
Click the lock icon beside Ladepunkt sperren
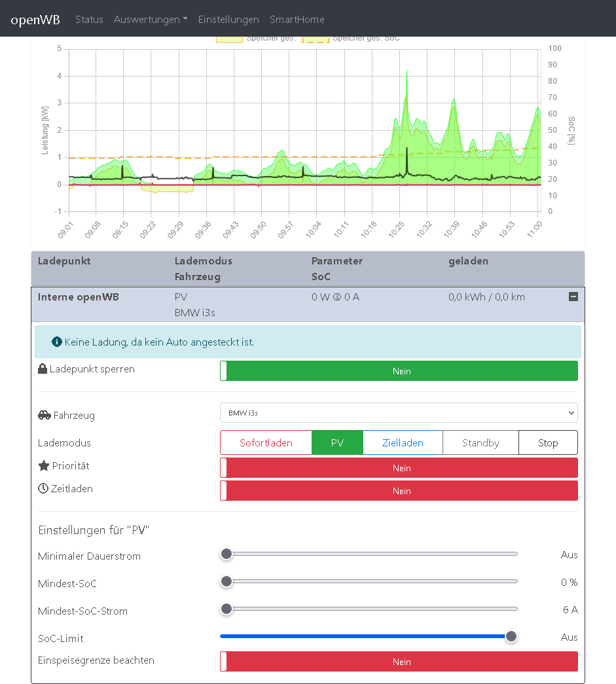(43, 369)
